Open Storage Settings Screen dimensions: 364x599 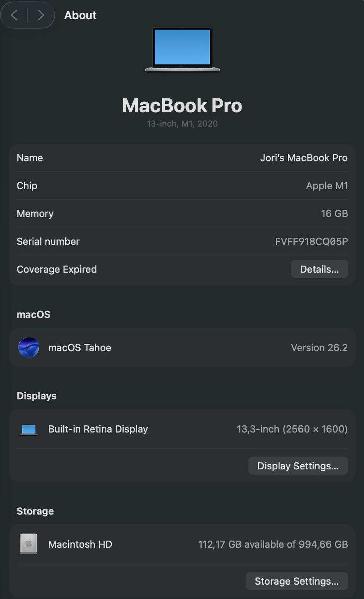coord(297,581)
